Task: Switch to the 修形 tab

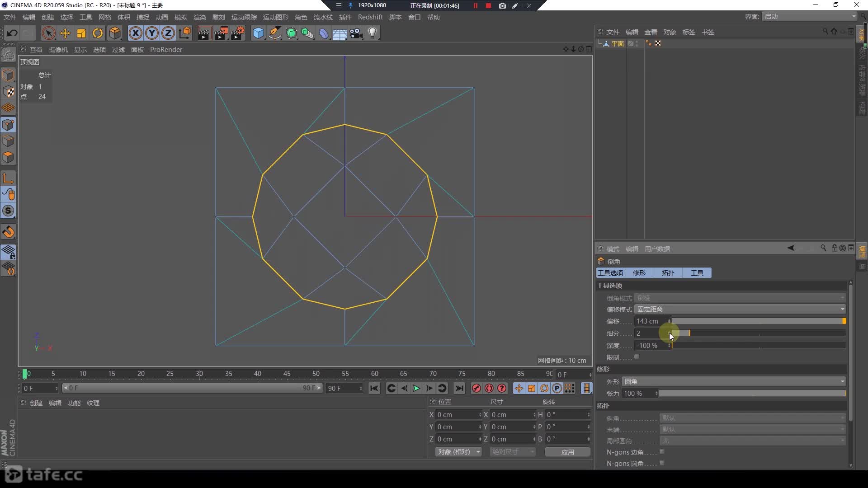Action: point(639,273)
